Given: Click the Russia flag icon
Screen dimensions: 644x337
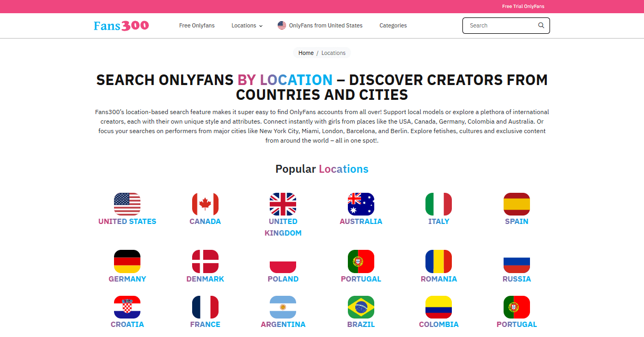Looking at the screenshot, I should 517,261.
